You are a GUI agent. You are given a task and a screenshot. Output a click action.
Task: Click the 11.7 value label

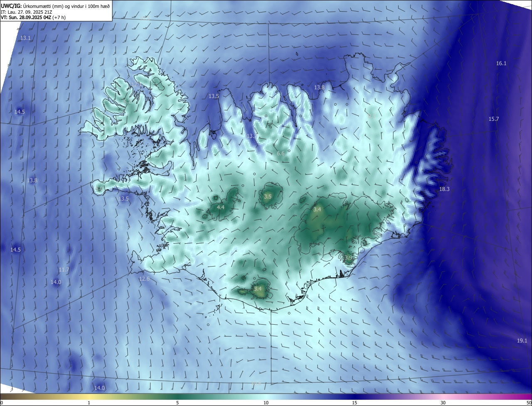64,270
